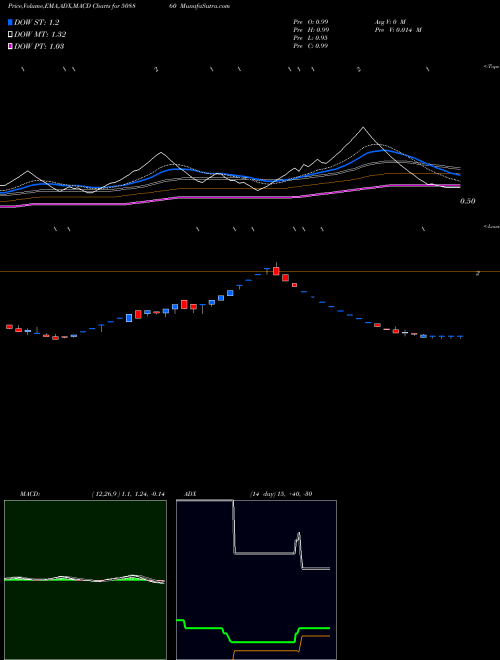Screen dimensions: 500x660
Task: Click the 'Pre H: 0.99' value
Action: coord(311,30)
